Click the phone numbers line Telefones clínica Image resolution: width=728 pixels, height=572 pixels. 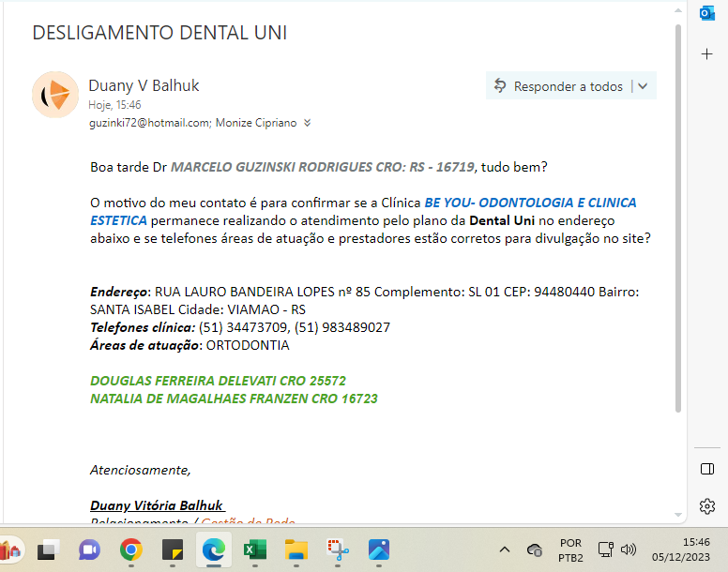240,327
